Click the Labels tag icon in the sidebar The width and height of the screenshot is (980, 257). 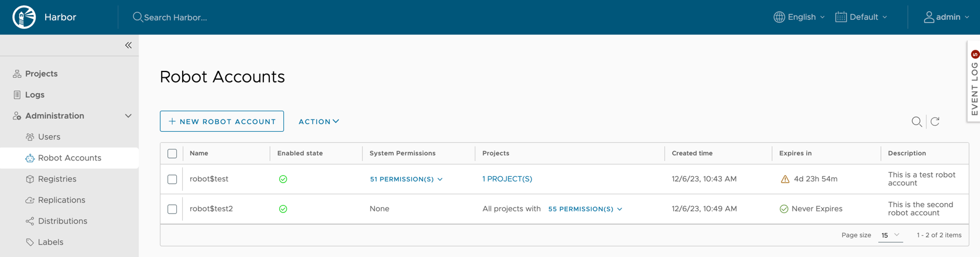tap(30, 242)
